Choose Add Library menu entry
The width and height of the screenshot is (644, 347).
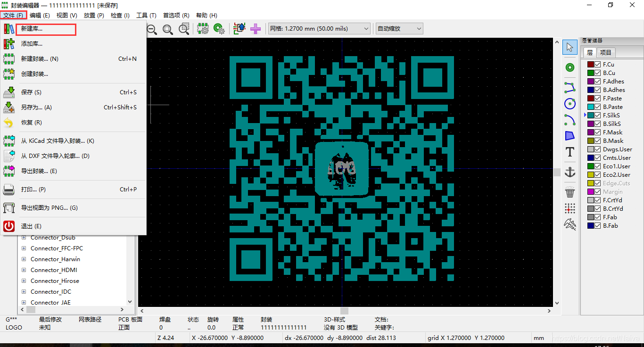point(73,44)
